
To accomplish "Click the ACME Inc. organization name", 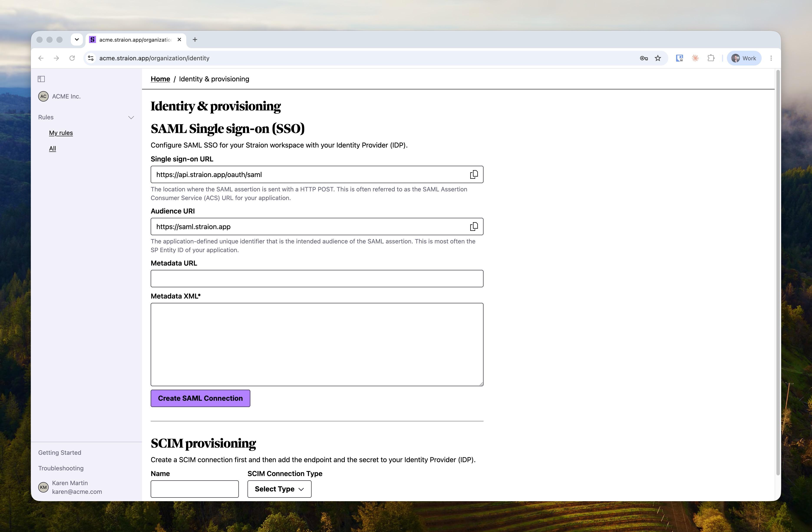I will pyautogui.click(x=66, y=97).
